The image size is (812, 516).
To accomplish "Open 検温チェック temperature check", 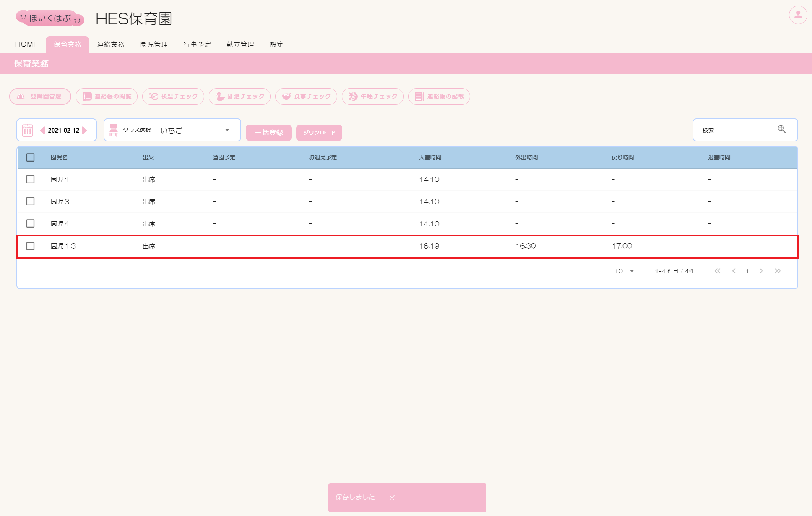I will [x=173, y=96].
